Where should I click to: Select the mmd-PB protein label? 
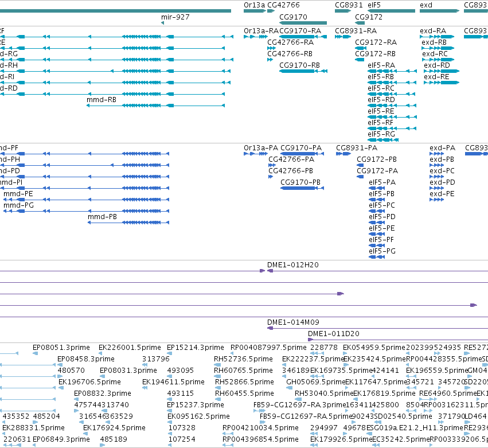click(103, 217)
